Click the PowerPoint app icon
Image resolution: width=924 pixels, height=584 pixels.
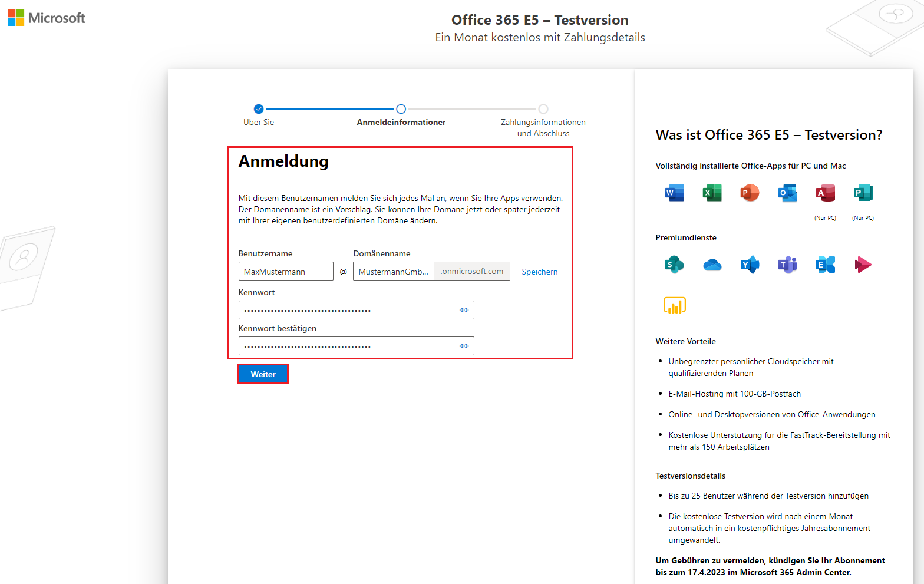tap(750, 193)
